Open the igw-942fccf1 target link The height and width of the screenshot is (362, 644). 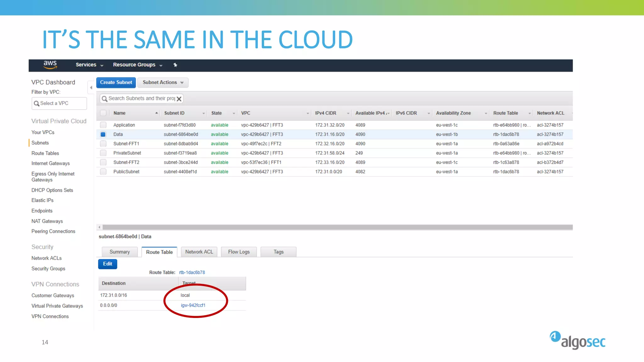193,305
